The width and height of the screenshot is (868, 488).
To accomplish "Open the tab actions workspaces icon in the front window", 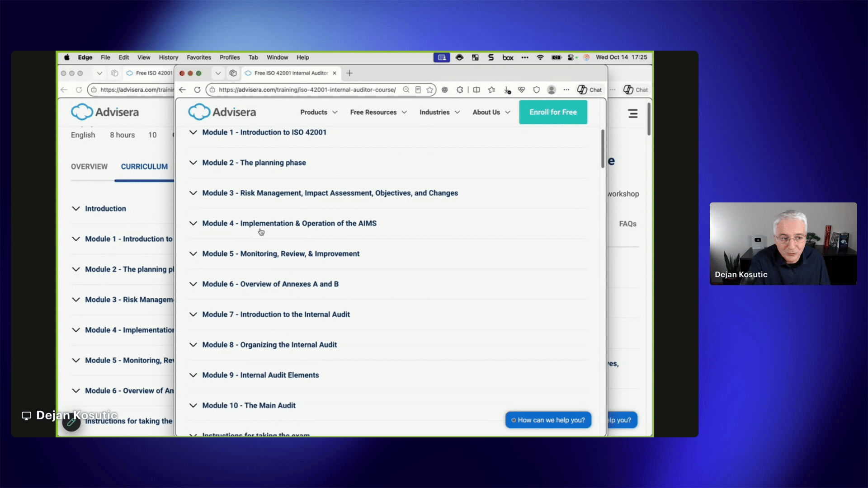I will click(x=233, y=73).
